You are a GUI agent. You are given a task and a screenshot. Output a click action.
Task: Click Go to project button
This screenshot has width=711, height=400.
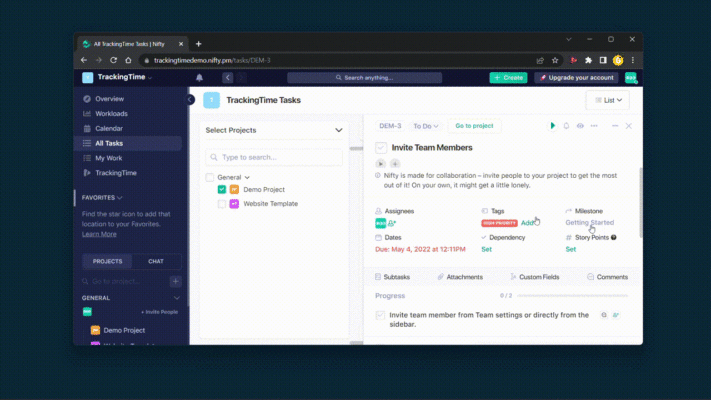pyautogui.click(x=474, y=126)
